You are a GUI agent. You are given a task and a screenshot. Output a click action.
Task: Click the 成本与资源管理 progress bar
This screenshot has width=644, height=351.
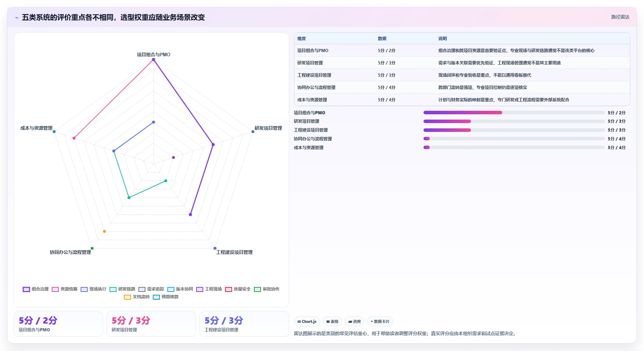[x=514, y=147]
